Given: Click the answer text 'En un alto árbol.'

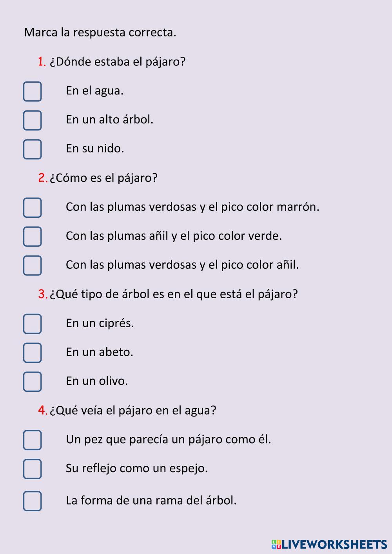Looking at the screenshot, I should 109,119.
